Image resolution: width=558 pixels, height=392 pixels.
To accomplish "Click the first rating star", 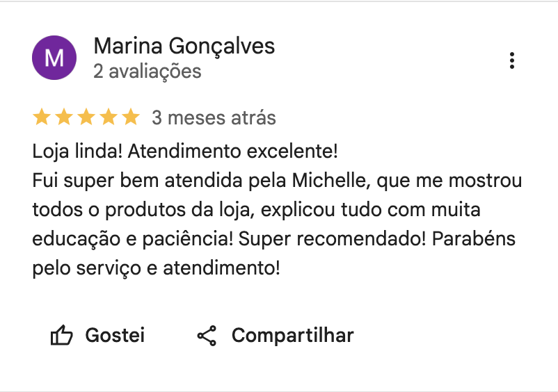I will coord(42,117).
